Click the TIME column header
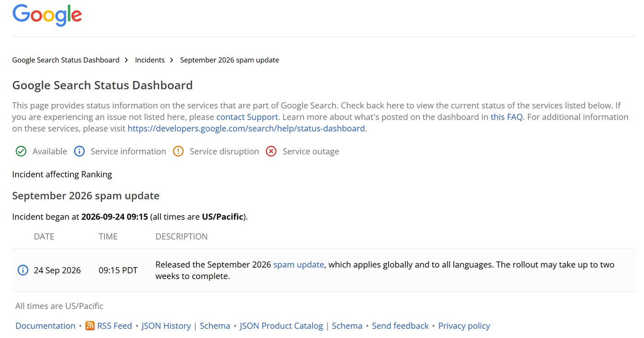The height and width of the screenshot is (338, 644). tap(108, 236)
